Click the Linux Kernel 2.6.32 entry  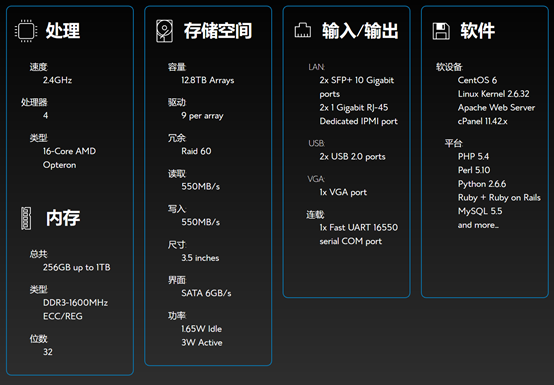(x=494, y=94)
